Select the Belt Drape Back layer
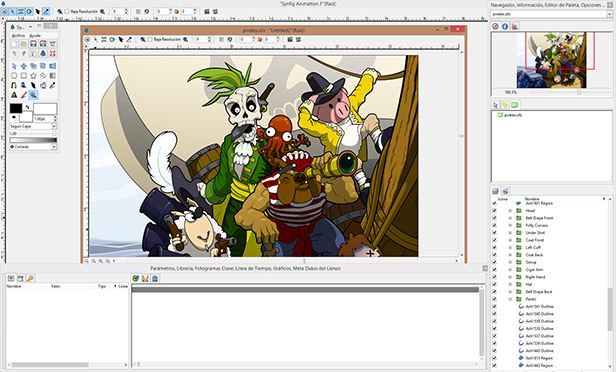The image size is (616, 372). pos(539,291)
